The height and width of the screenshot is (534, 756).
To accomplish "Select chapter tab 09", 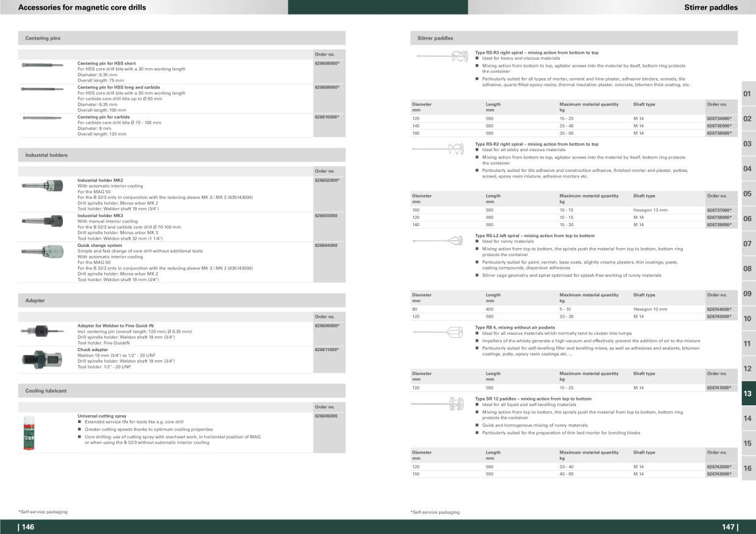I will tap(747, 294).
